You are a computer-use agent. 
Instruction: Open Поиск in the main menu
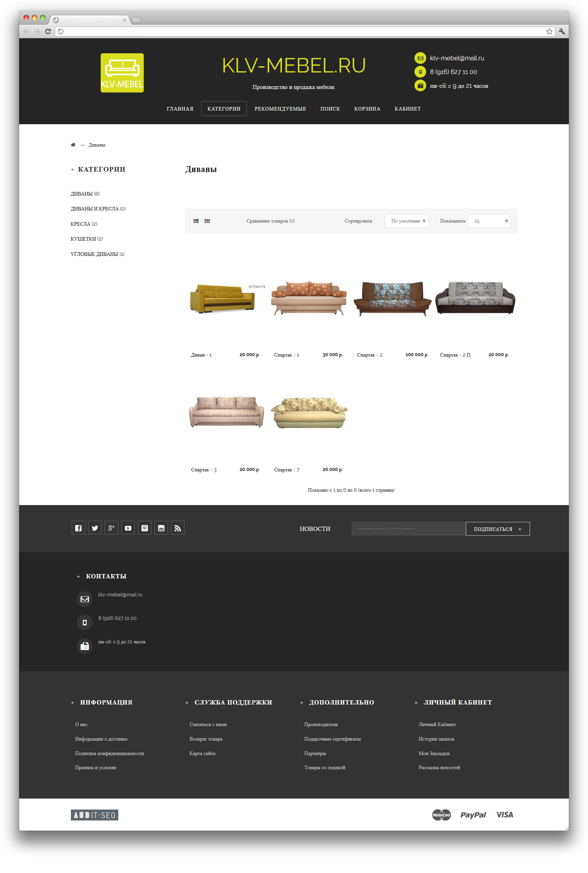pos(330,109)
